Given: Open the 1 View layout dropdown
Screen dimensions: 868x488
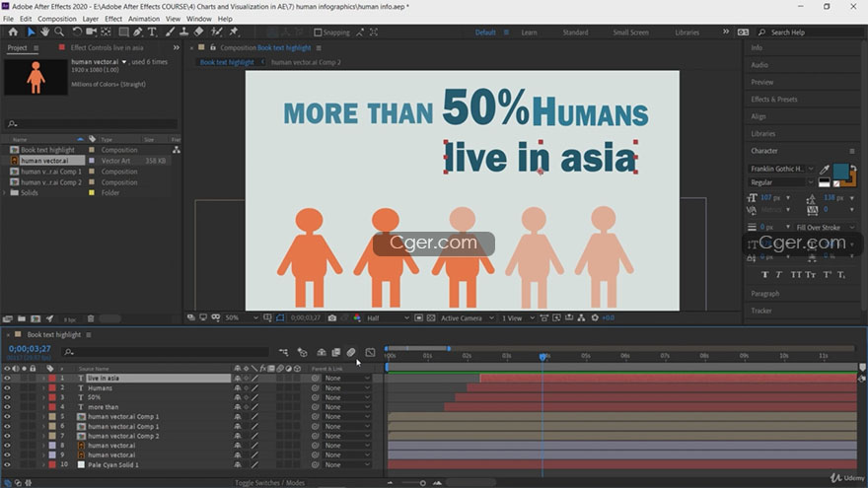Looking at the screenshot, I should 518,318.
